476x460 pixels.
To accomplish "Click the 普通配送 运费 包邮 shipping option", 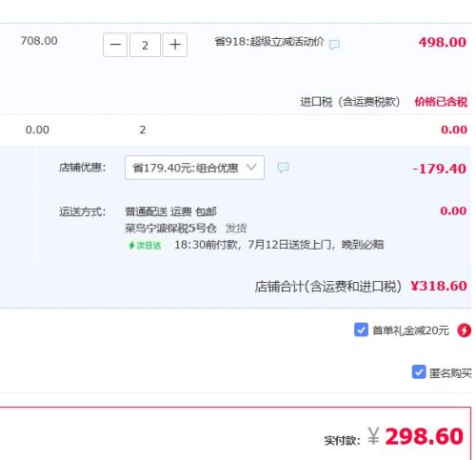I will tap(170, 211).
